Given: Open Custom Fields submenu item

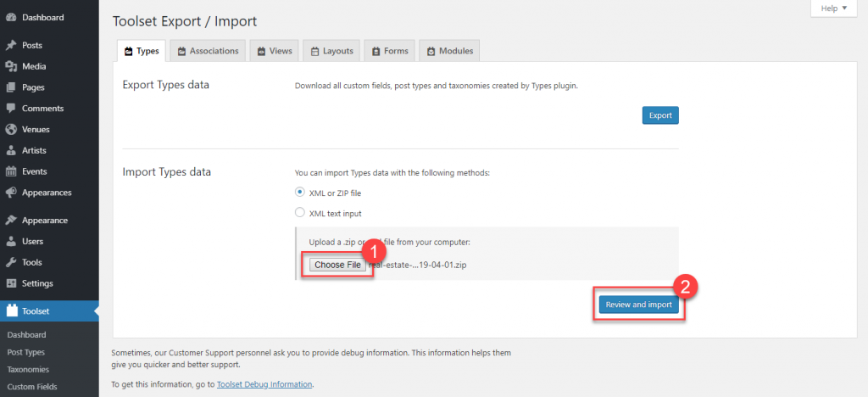Looking at the screenshot, I should pyautogui.click(x=32, y=387).
